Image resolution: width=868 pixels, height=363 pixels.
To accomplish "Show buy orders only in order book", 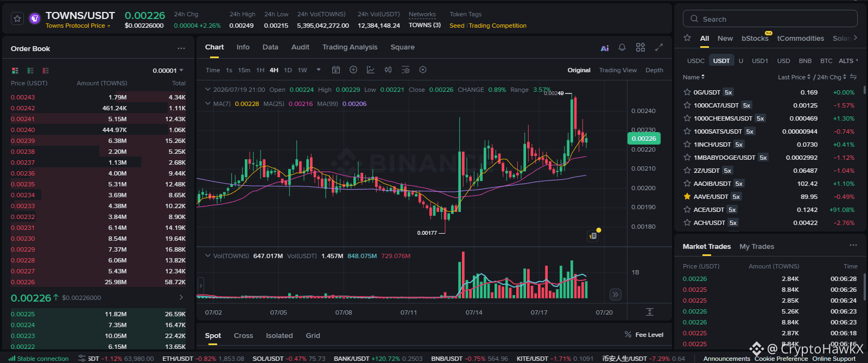I will [30, 71].
